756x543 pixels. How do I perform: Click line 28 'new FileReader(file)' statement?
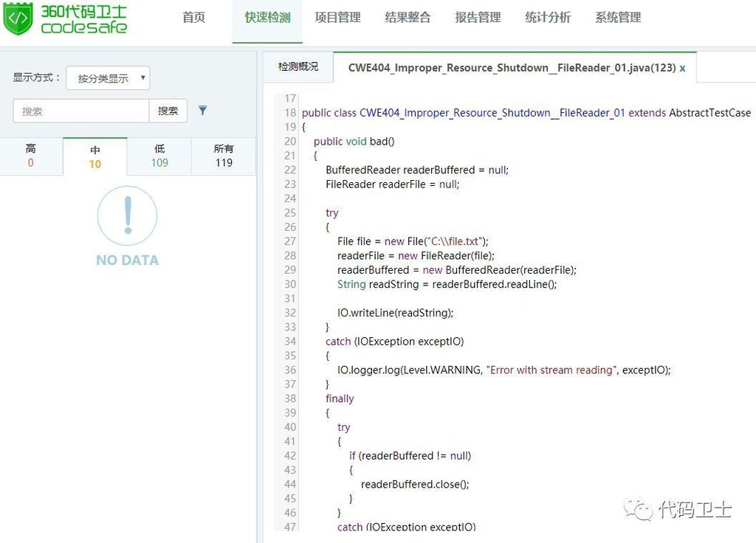(416, 255)
